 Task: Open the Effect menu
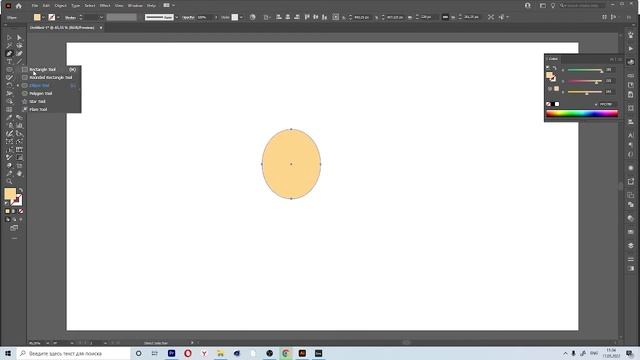point(105,6)
